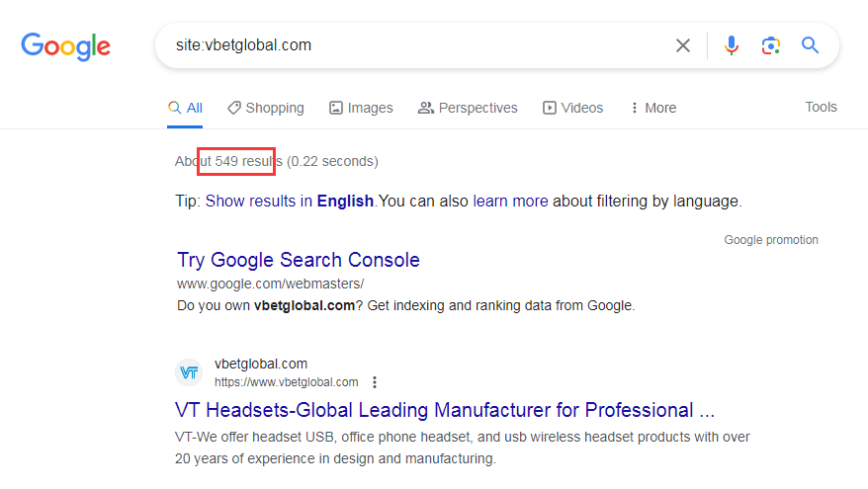Image resolution: width=868 pixels, height=489 pixels.
Task: Select the All results tab
Action: [x=185, y=108]
